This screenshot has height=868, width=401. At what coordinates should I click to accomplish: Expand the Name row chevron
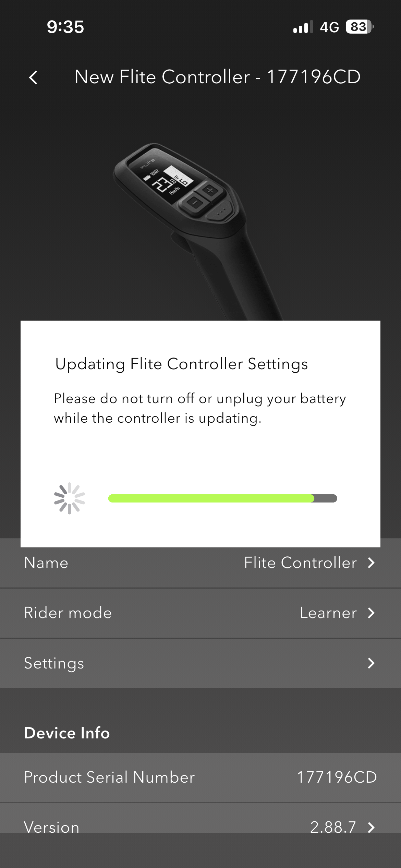[371, 563]
